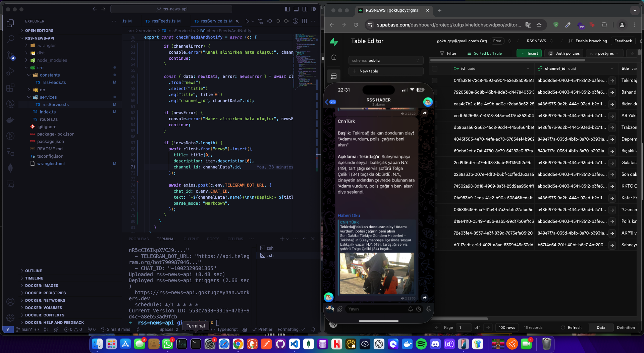Toggle primary sidebar visibility in VS Code title bar
This screenshot has height=353, width=644.
pos(287,9)
